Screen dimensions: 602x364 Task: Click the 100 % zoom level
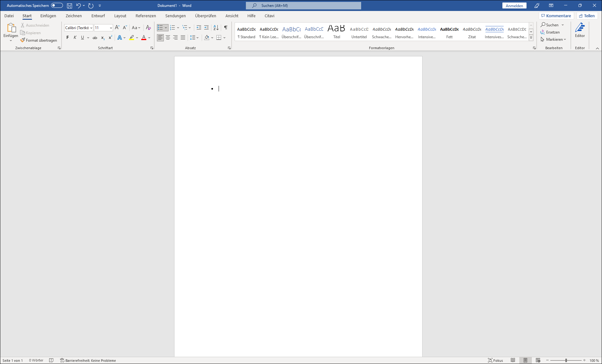point(594,360)
